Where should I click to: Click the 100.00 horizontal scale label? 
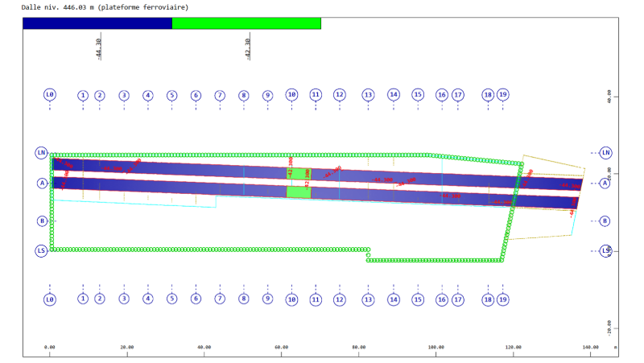click(436, 348)
